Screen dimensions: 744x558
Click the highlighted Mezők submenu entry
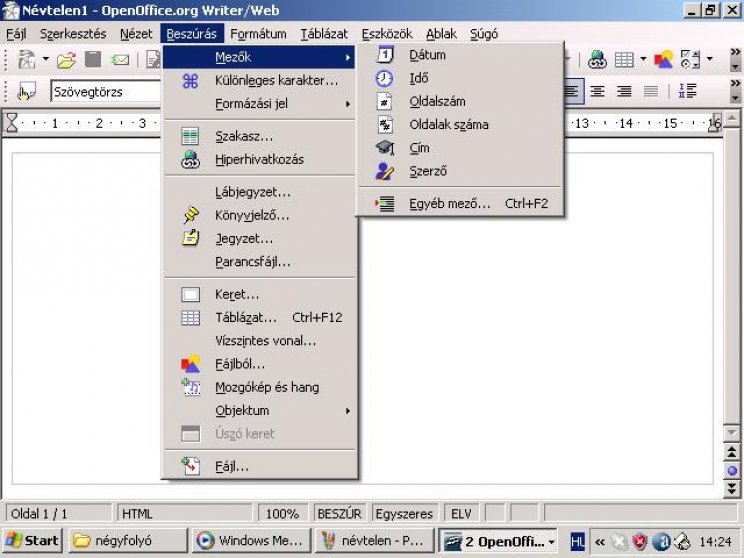[259, 57]
